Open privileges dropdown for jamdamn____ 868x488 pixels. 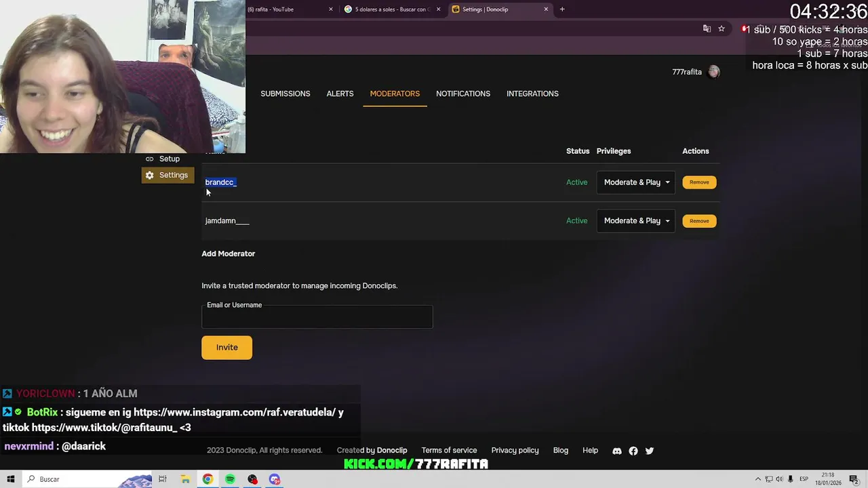click(x=636, y=221)
